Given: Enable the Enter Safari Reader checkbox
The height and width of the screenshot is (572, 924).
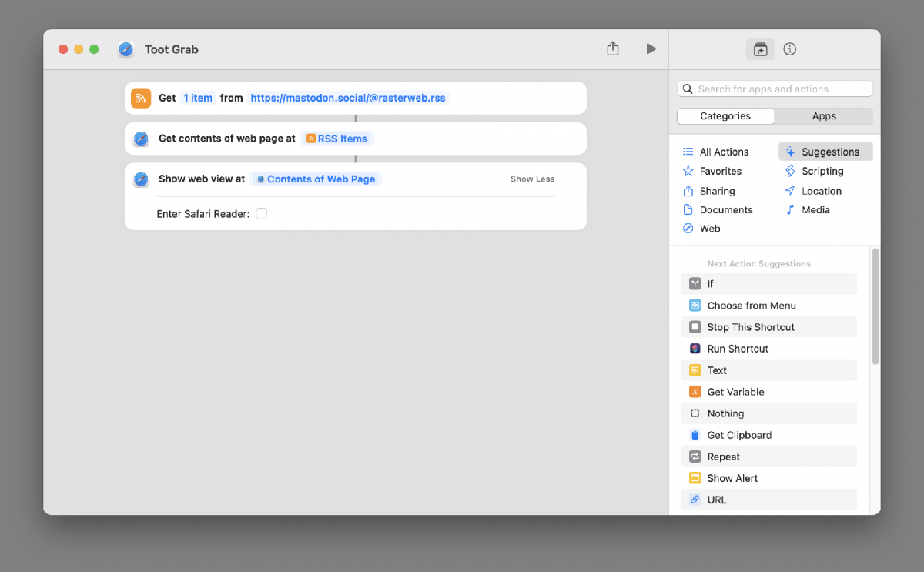Looking at the screenshot, I should click(262, 214).
